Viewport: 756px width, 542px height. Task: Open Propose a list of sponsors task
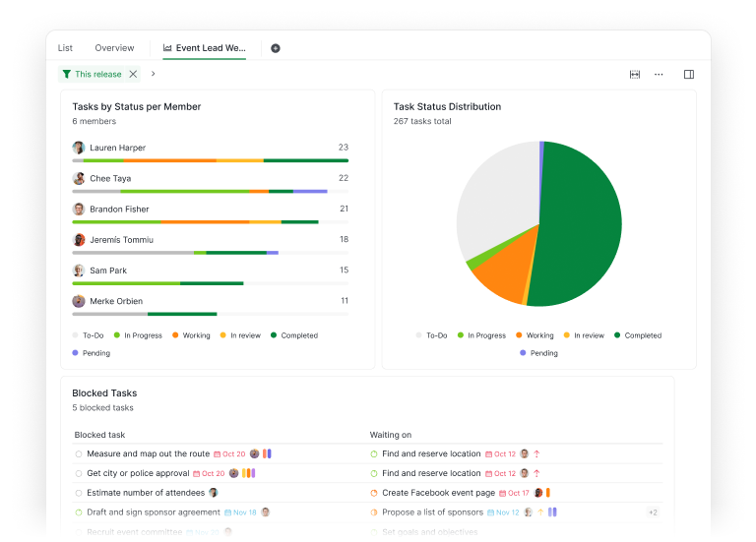click(x=432, y=512)
